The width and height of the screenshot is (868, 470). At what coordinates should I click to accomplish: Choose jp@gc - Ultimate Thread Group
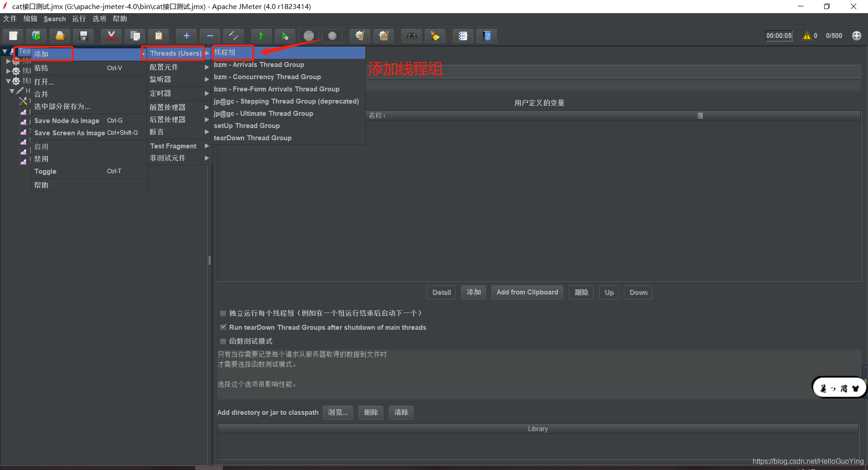pyautogui.click(x=288, y=114)
